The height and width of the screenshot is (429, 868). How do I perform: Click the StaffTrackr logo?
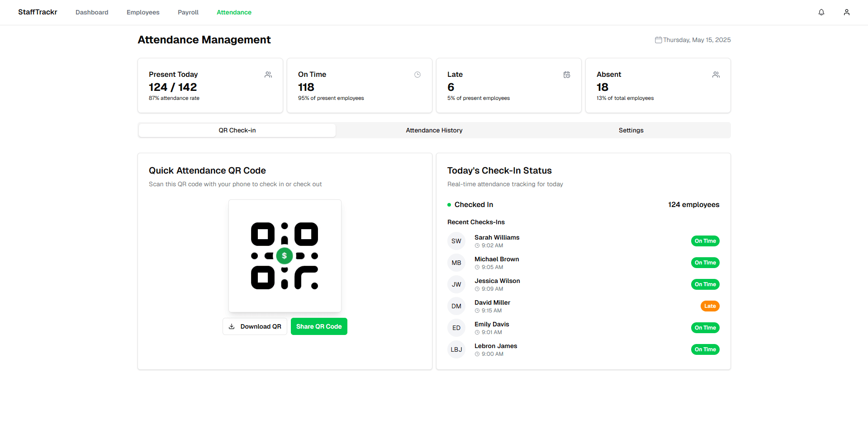38,12
